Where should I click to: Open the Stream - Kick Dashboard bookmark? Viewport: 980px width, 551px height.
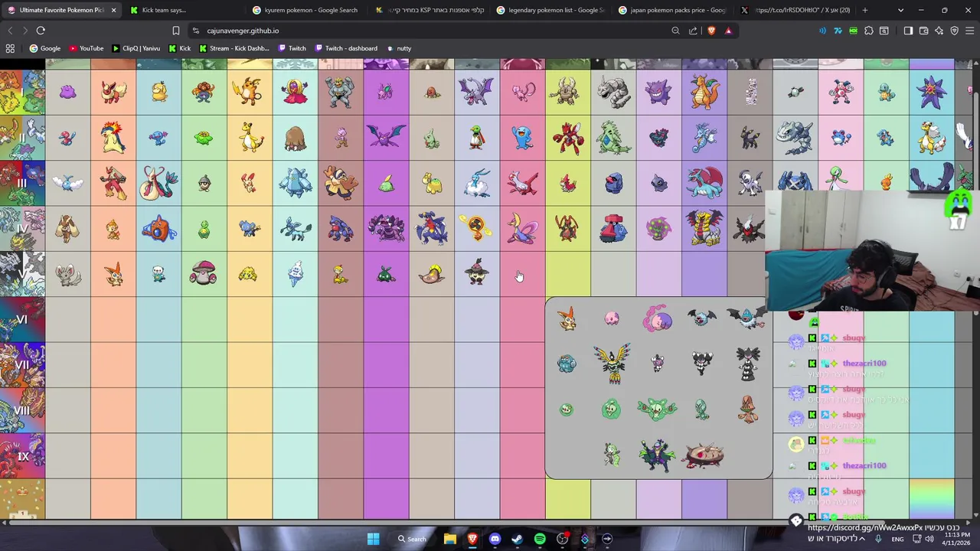coord(234,48)
